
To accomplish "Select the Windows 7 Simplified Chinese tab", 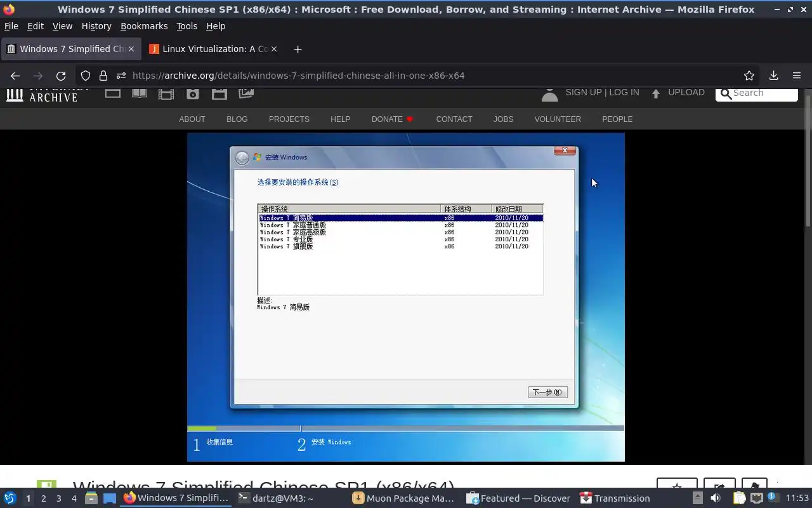I will 70,49.
